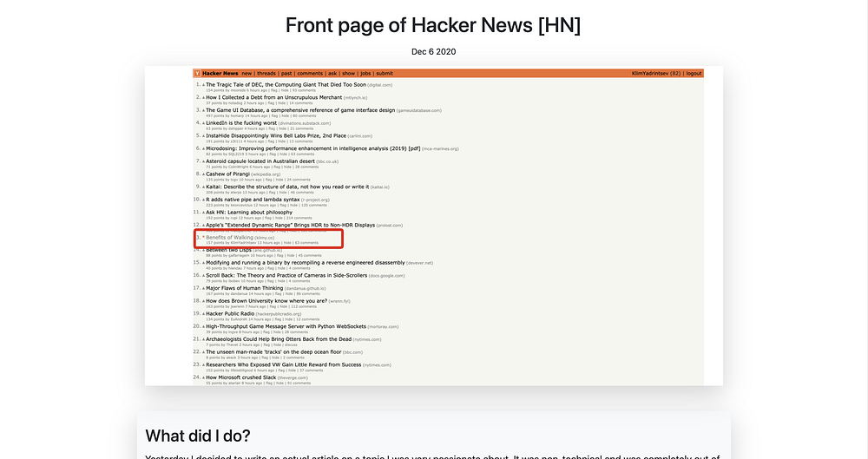Click 'submit' in the HN header
The image size is (868, 459).
[x=385, y=73]
